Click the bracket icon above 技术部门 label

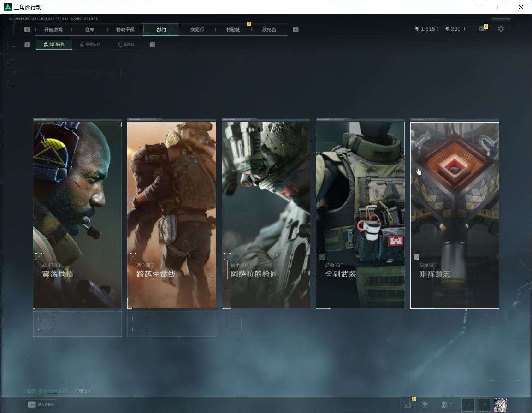point(227,256)
